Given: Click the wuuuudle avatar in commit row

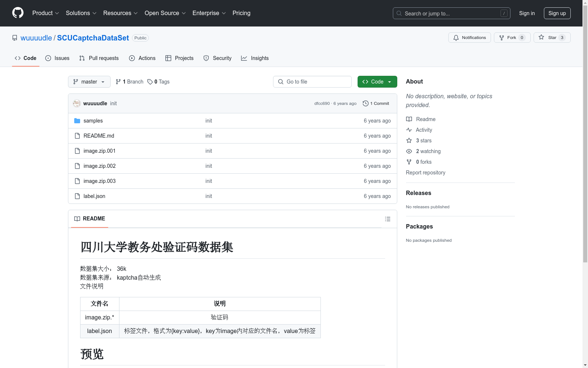Looking at the screenshot, I should 77,103.
